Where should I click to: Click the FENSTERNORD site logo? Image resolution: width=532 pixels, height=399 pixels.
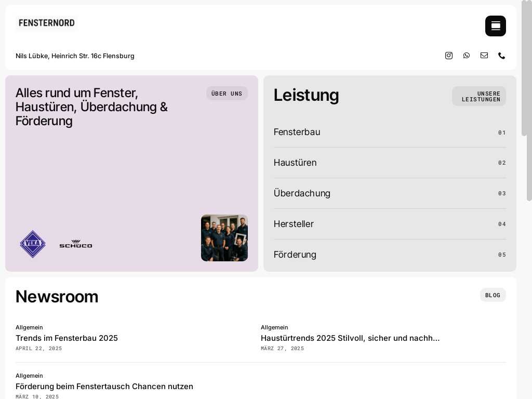[x=47, y=23]
